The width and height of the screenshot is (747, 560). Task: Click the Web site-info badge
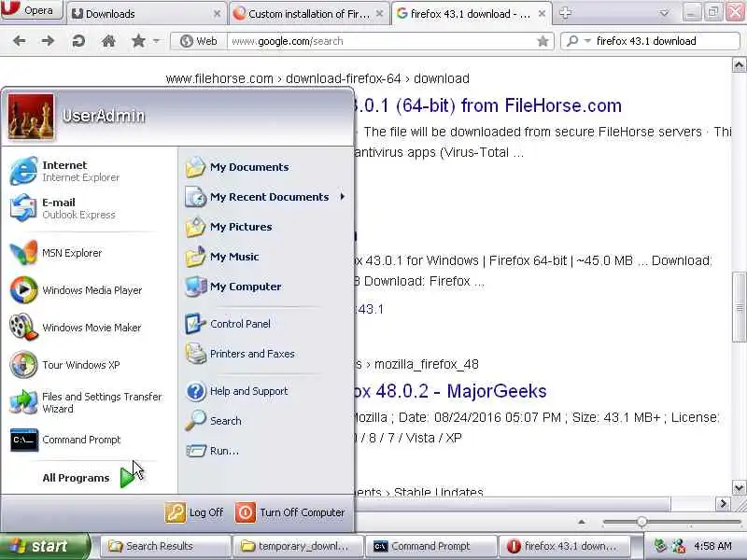click(x=199, y=41)
